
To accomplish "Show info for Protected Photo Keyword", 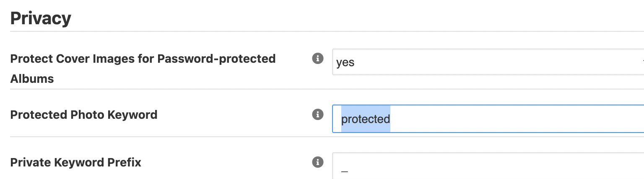I will (x=318, y=115).
